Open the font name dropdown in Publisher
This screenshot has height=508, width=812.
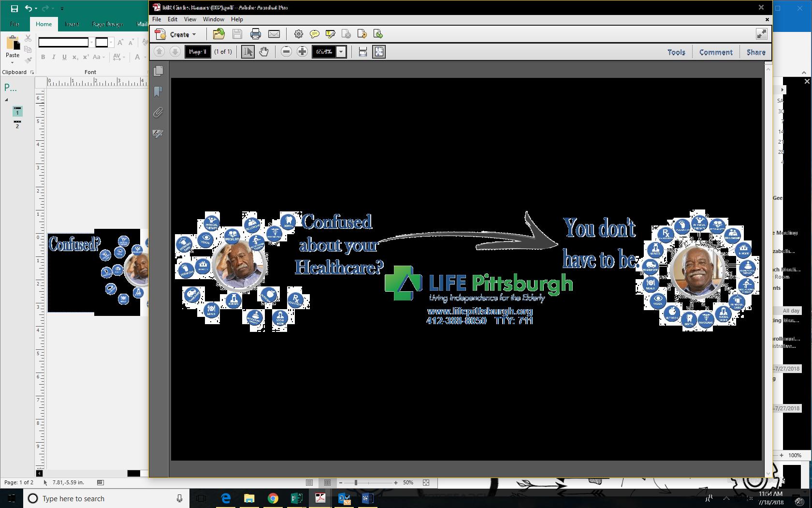coord(91,43)
